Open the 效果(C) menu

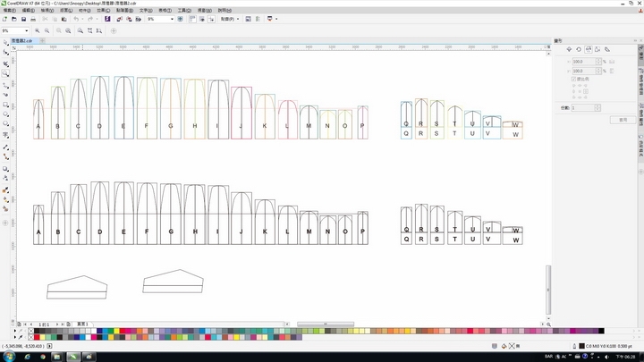click(103, 10)
